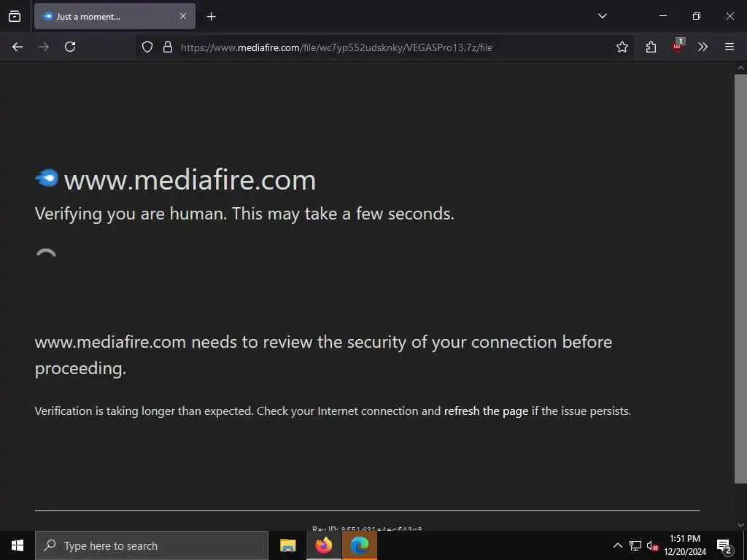This screenshot has height=560, width=747.
Task: Click the MediaFire flame logo on page
Action: [47, 178]
